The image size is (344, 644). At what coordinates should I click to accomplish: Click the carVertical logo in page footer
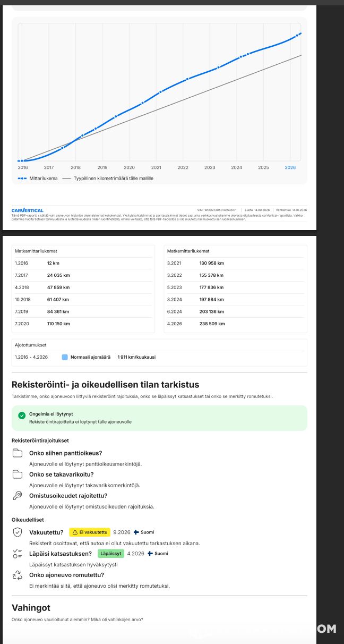28,210
